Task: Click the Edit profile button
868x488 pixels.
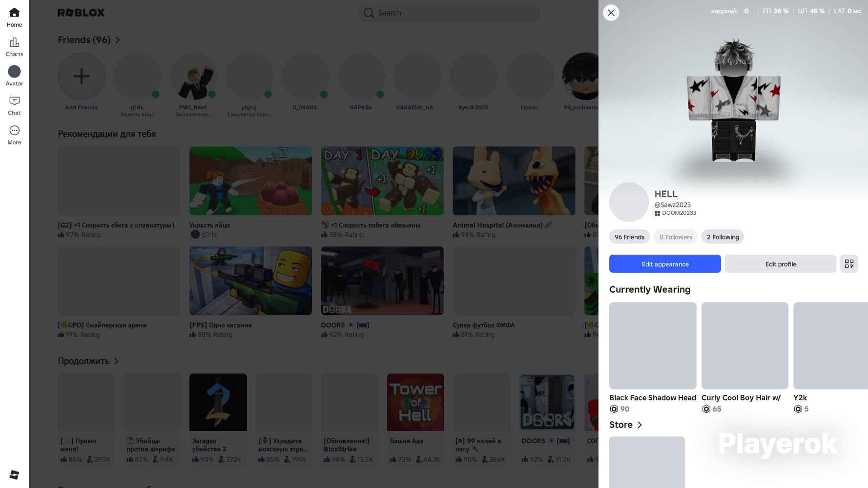Action: pyautogui.click(x=780, y=264)
